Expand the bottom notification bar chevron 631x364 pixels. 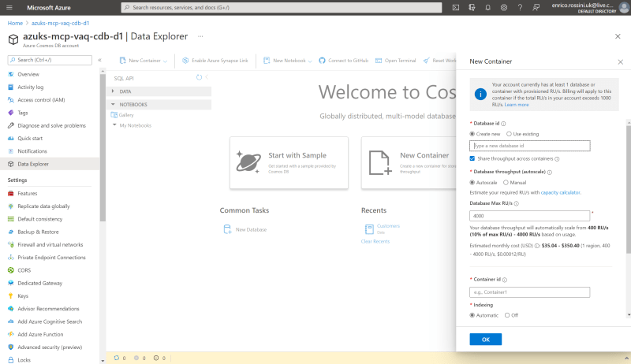point(626,358)
